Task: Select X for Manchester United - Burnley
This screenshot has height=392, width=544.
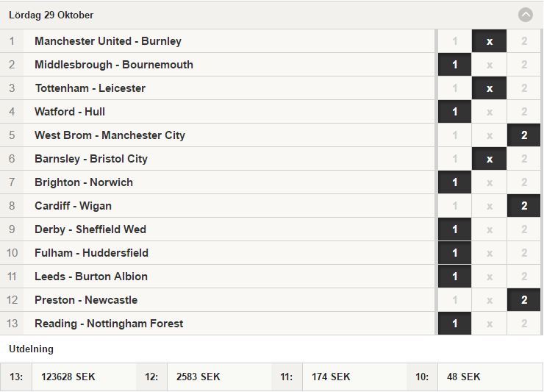Action: [489, 41]
